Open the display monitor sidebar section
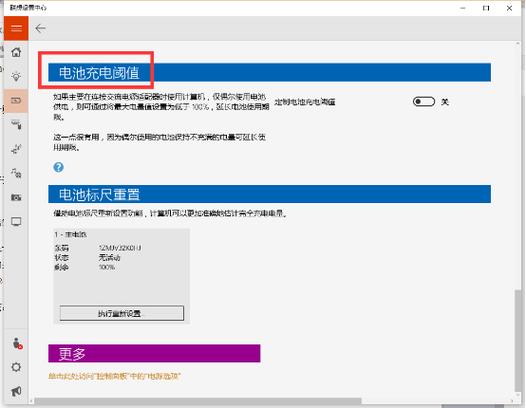The image size is (526, 408). pos(16,222)
